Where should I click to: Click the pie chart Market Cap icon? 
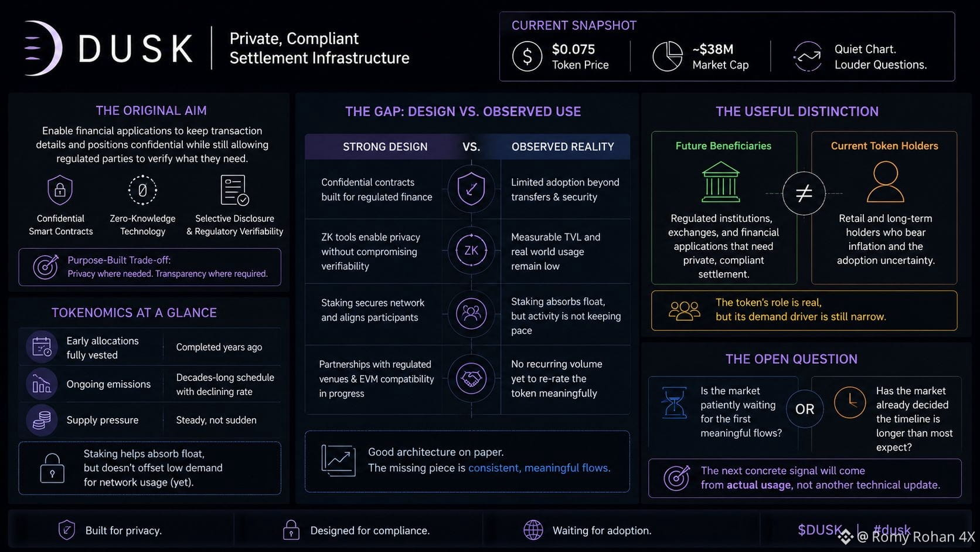click(x=668, y=56)
